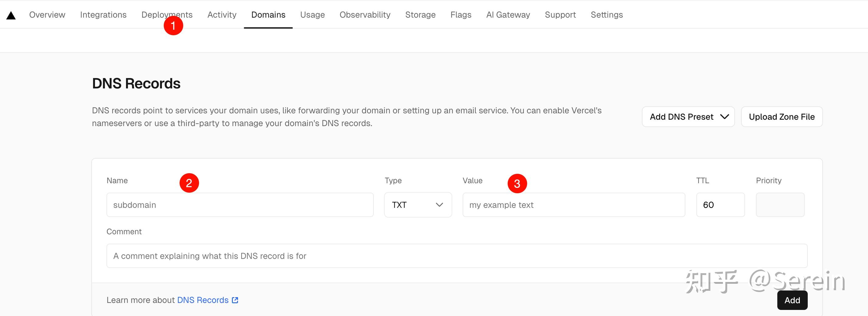Click the Name field containing subdomain

pos(240,204)
